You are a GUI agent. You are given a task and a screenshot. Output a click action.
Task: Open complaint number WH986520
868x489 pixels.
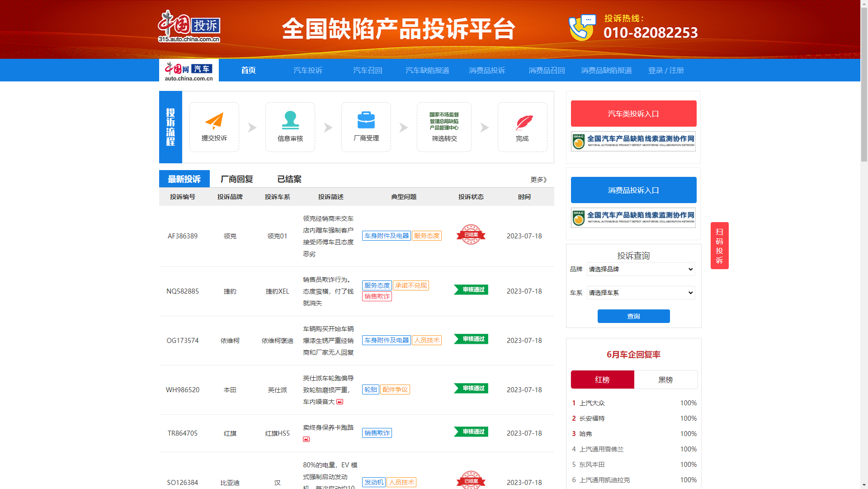click(183, 390)
